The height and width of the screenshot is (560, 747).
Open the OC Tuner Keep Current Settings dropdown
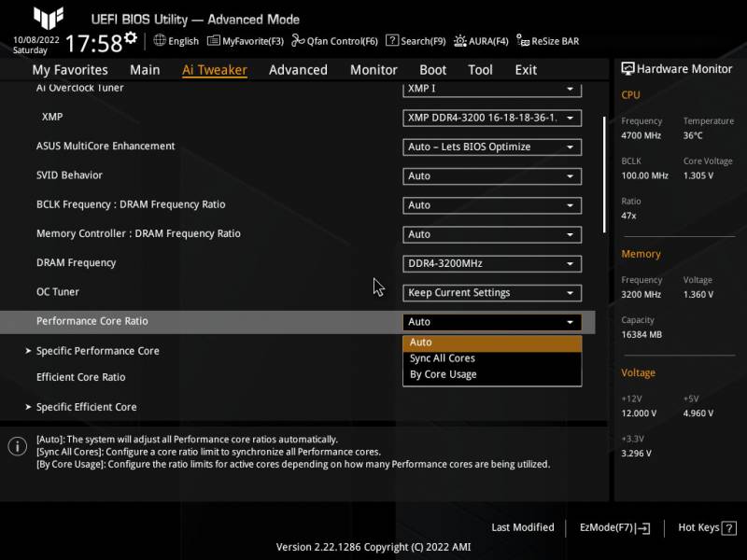click(x=492, y=293)
